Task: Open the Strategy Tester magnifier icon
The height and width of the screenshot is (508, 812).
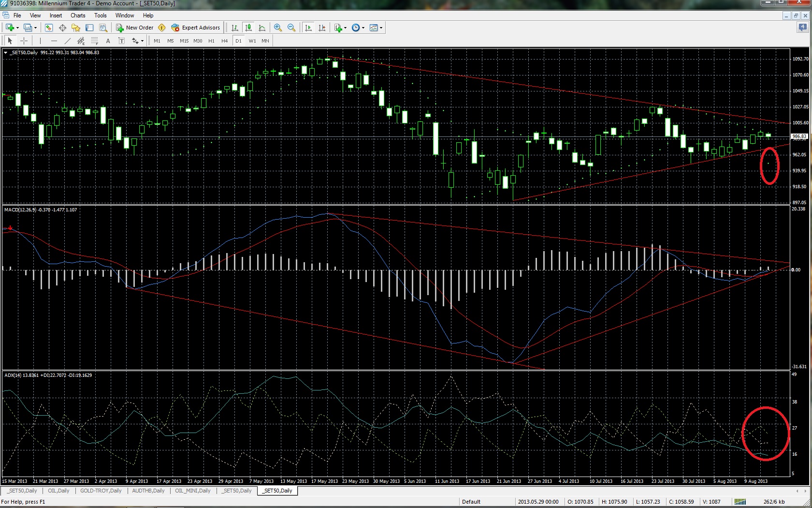Action: (x=103, y=28)
